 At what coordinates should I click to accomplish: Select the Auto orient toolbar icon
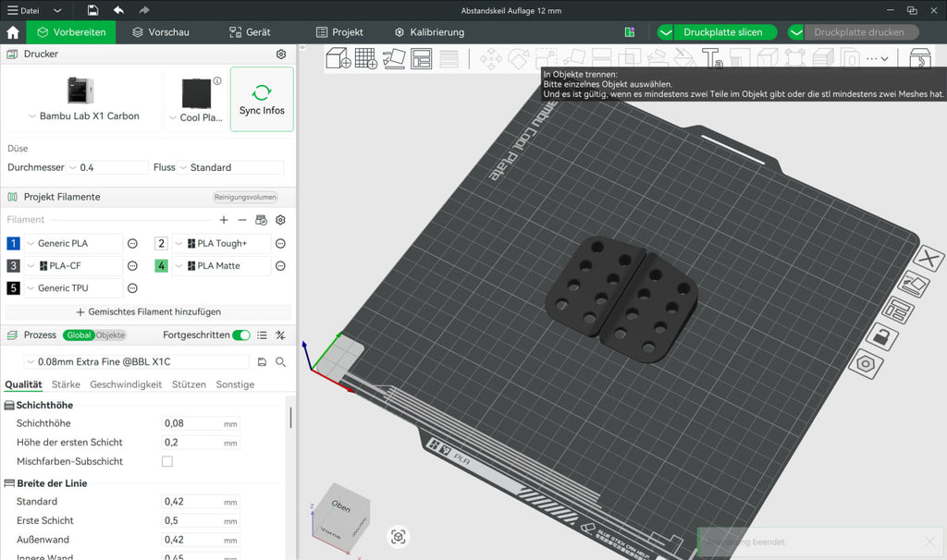point(394,58)
